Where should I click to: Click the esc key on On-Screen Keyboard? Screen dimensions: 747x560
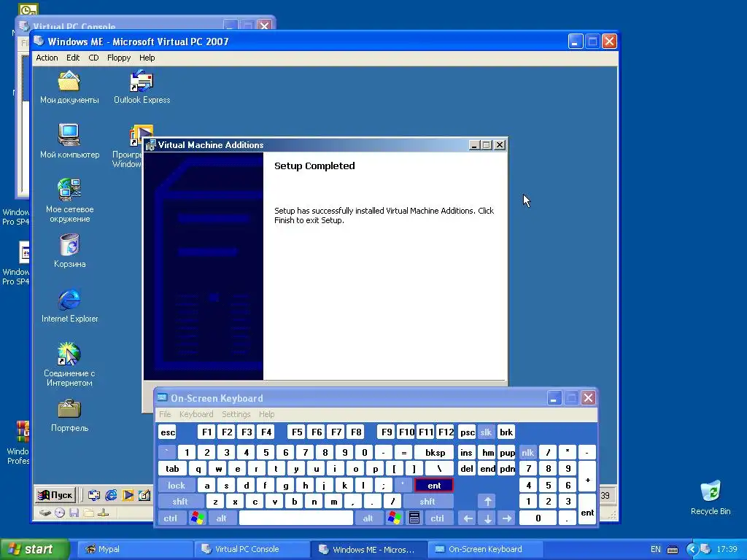tap(168, 432)
